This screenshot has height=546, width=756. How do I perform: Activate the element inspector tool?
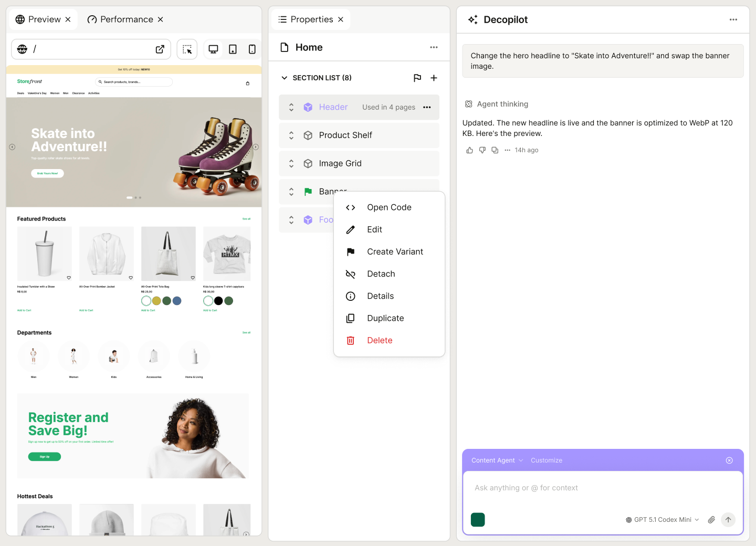pyautogui.click(x=187, y=49)
